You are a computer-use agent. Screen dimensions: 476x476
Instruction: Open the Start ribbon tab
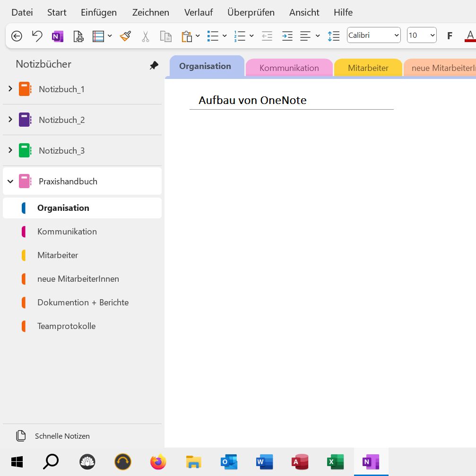[x=57, y=12]
